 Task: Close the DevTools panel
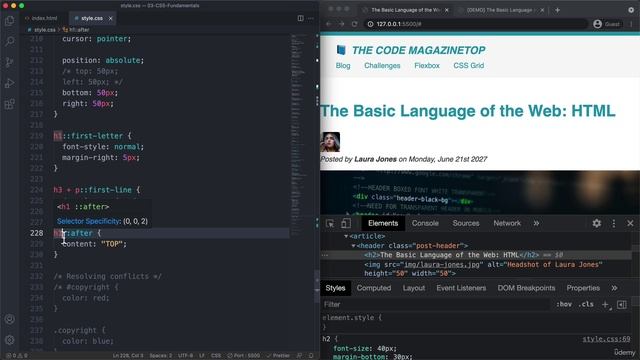630,223
